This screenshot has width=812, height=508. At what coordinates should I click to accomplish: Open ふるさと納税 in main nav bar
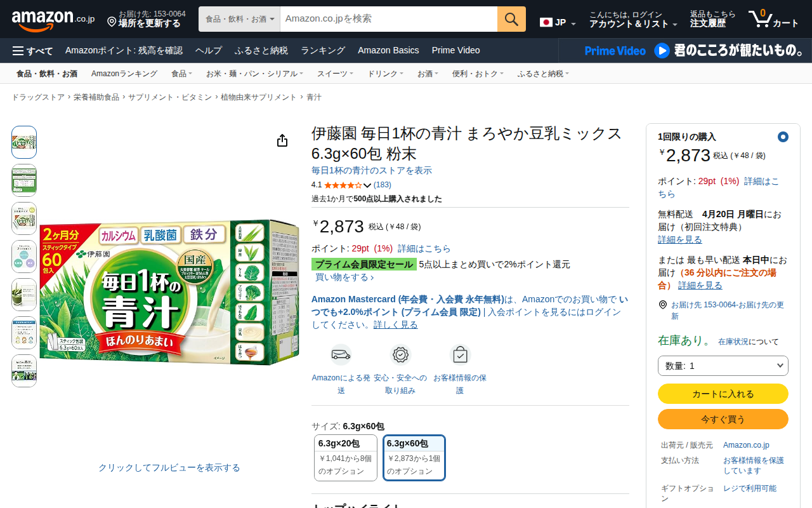pyautogui.click(x=261, y=51)
